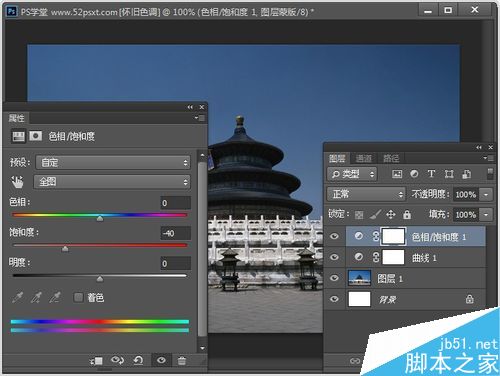
Task: Toggle adjustment layer visibility in Properties footer
Action: pos(161,360)
